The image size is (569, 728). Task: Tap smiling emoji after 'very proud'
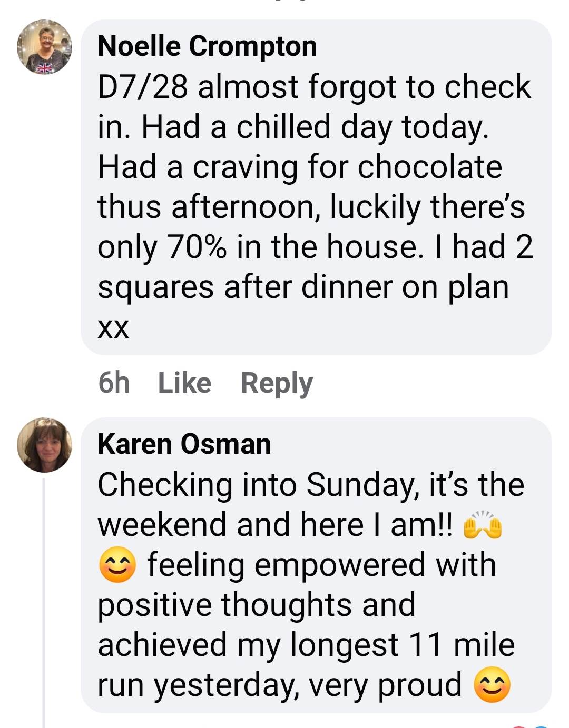pos(492,685)
